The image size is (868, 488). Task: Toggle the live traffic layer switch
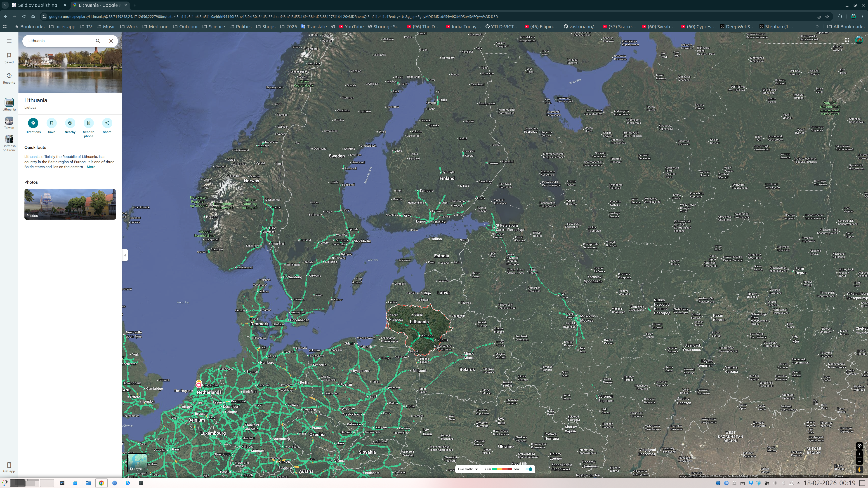coord(529,469)
